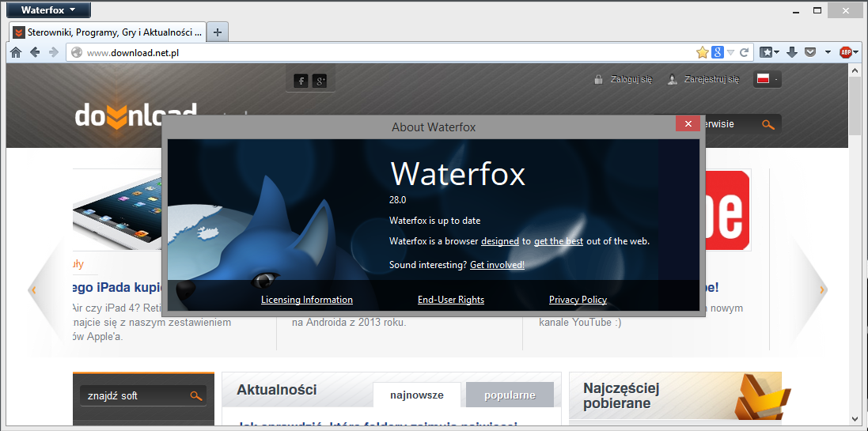Screen dimensions: 868x431
Task: Click scrollbar down arrow
Action: (854, 419)
